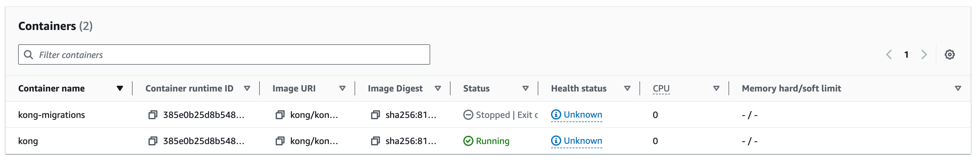Sort by Memory hard/soft limit arrow
The image size is (980, 160).
pos(958,88)
